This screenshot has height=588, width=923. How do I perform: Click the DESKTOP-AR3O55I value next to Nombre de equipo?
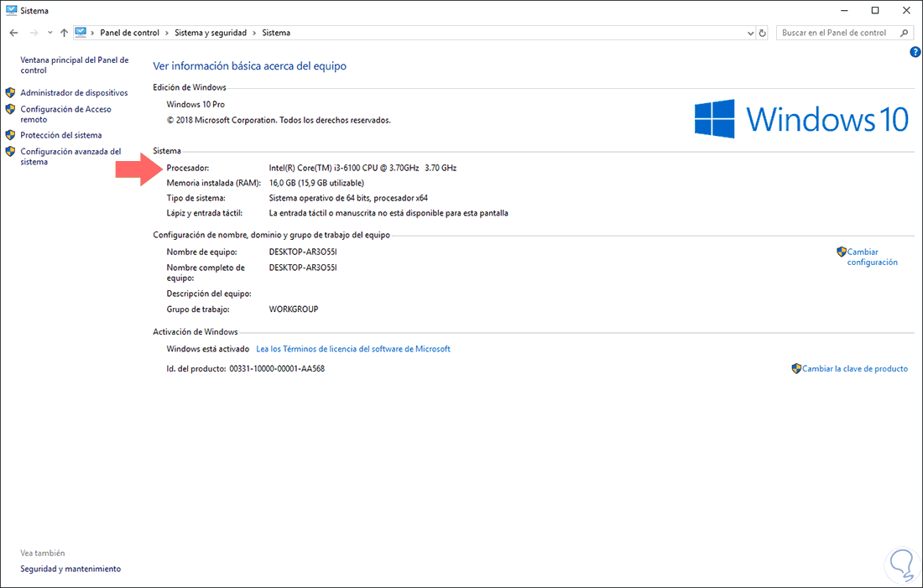303,252
